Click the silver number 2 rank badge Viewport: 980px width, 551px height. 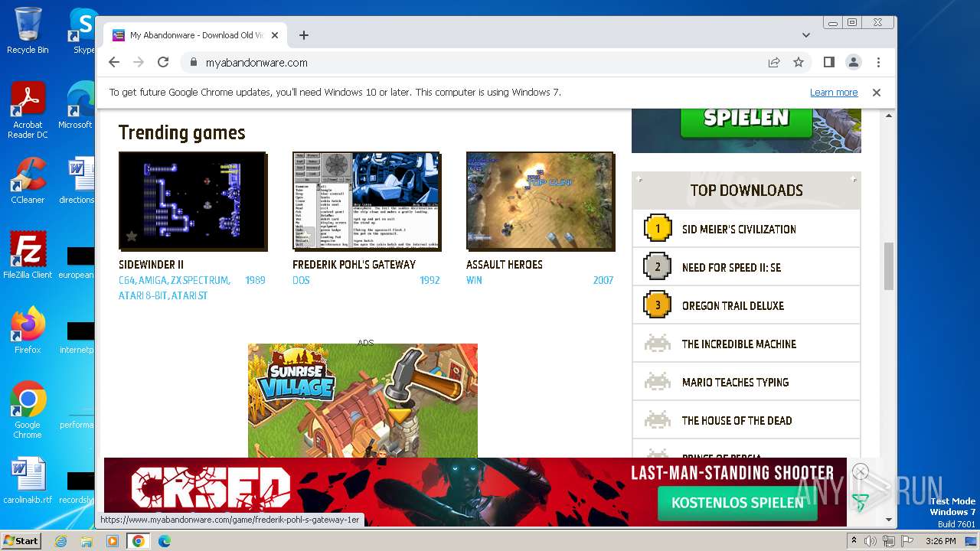click(x=657, y=266)
